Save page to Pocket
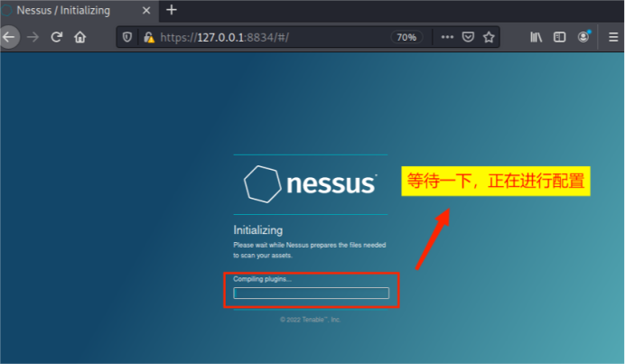Viewport: 625px width, 364px height. pyautogui.click(x=468, y=37)
